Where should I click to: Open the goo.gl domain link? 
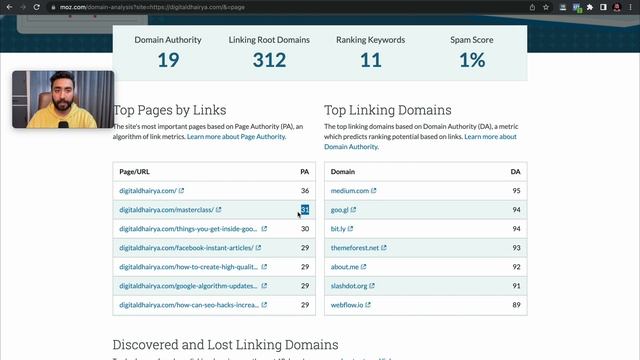(340, 210)
